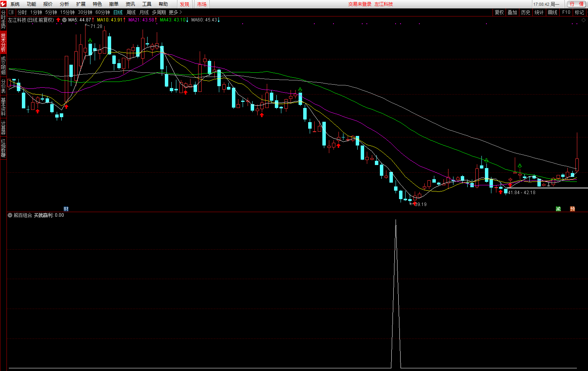Click the 买就赢利 indicator spike peak
The height and width of the screenshot is (371, 588).
396,220
